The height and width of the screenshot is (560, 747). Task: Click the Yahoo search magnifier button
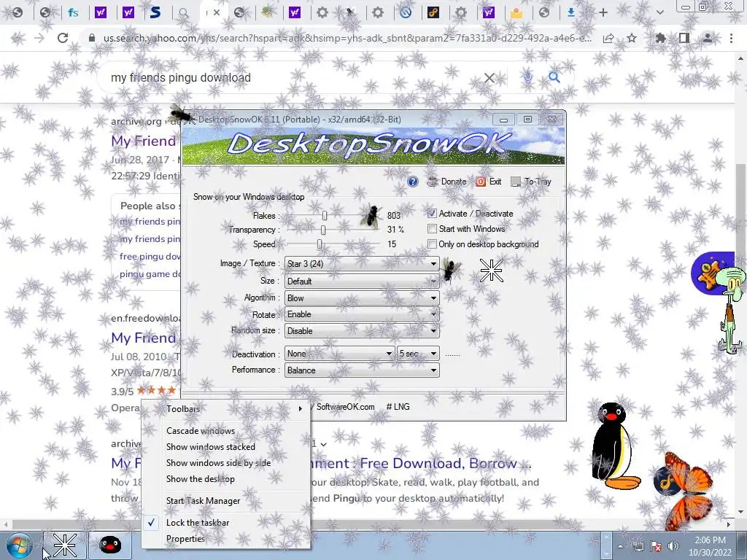554,77
